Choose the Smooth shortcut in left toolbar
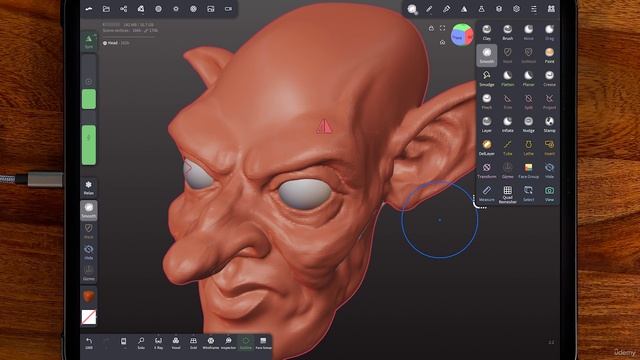The width and height of the screenshot is (640, 360). pos(89,210)
